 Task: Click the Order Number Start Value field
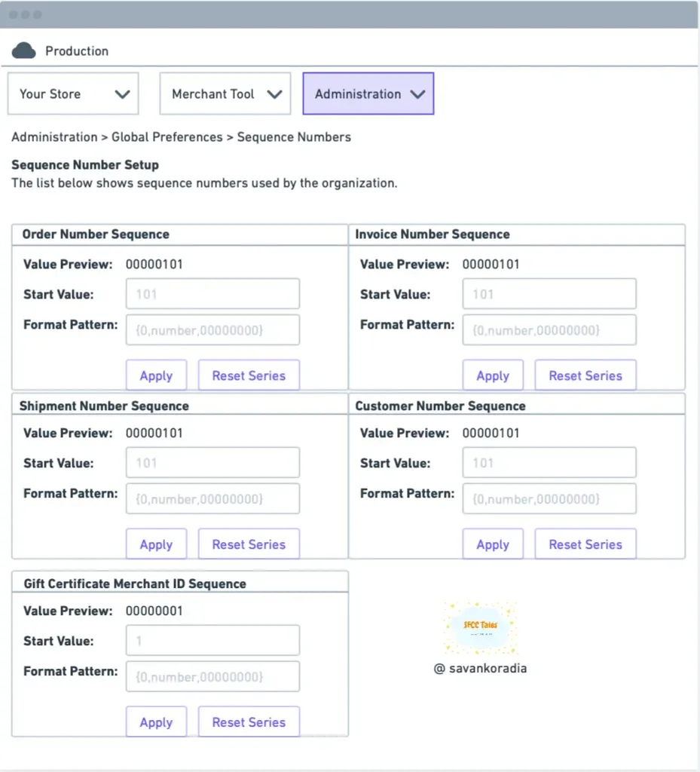[x=212, y=293]
